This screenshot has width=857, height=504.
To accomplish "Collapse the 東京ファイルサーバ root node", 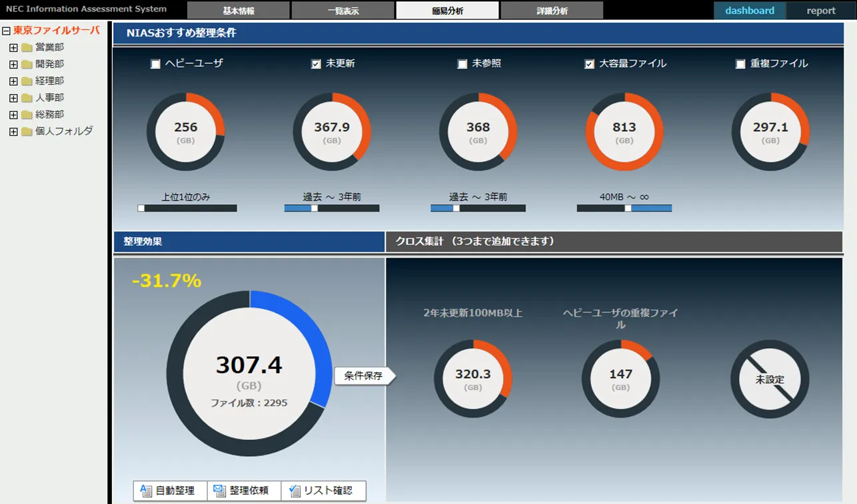I will pos(7,31).
